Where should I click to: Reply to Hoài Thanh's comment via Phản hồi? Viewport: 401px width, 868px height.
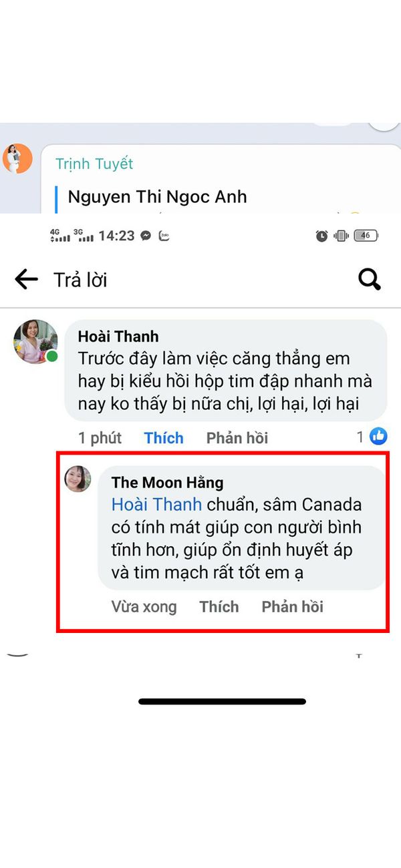pyautogui.click(x=237, y=438)
